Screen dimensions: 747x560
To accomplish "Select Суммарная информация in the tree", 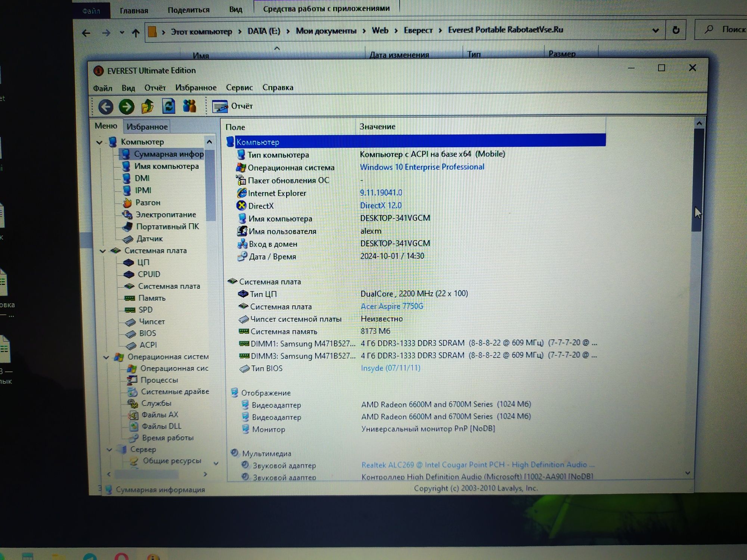I will [168, 154].
